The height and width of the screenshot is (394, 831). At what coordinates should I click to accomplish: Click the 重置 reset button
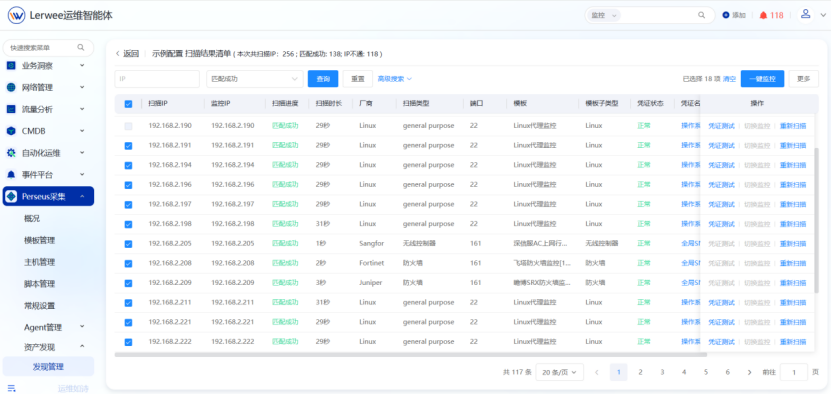pos(358,79)
